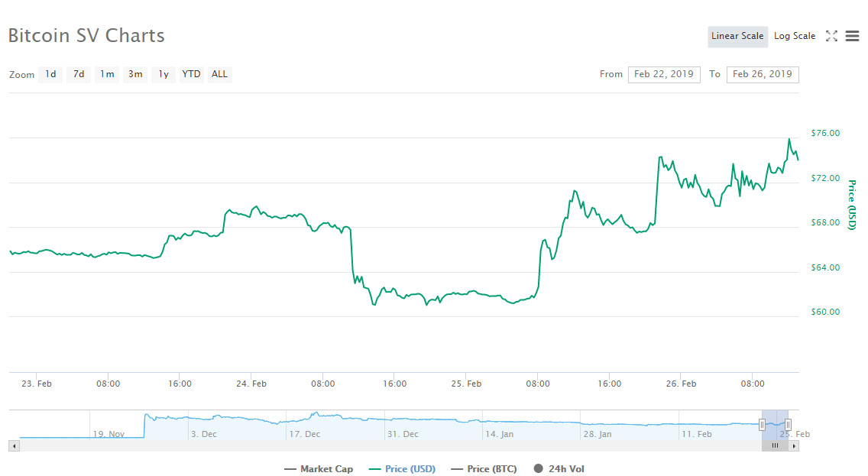
Task: Click the 24. Feb axis label
Action: coord(251,384)
